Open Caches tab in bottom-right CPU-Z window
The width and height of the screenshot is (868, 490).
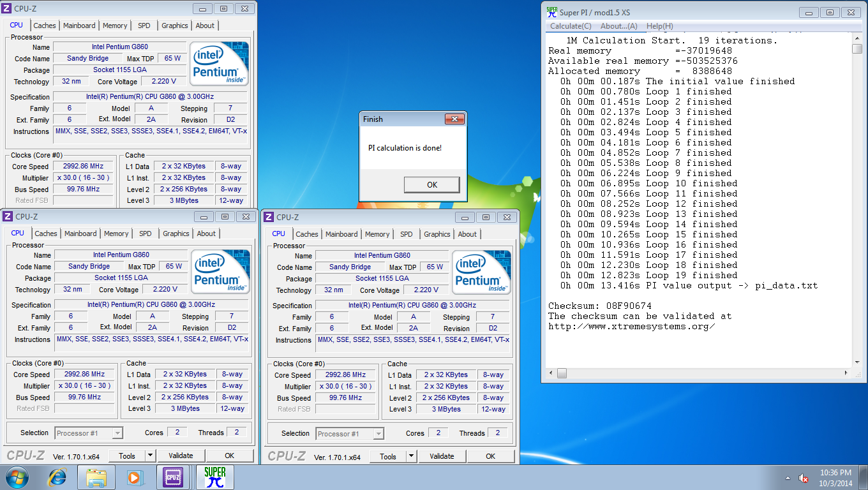[x=307, y=234]
